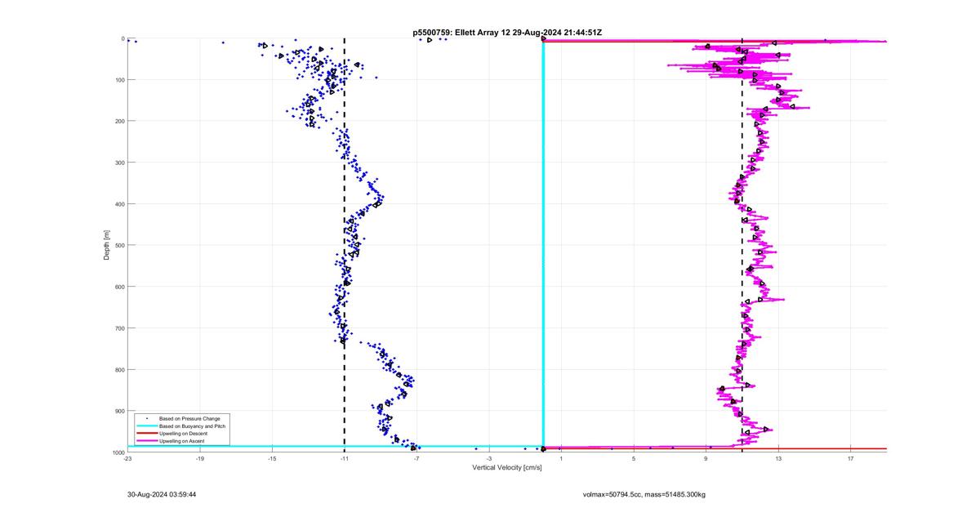Click the depth tick label '200'
This screenshot has height=508, width=980.
(x=118, y=121)
